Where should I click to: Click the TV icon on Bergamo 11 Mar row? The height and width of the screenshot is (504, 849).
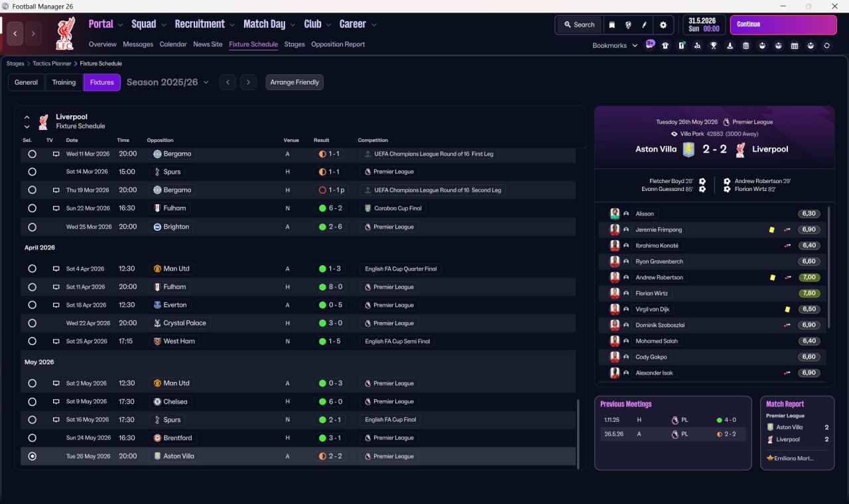pos(56,154)
